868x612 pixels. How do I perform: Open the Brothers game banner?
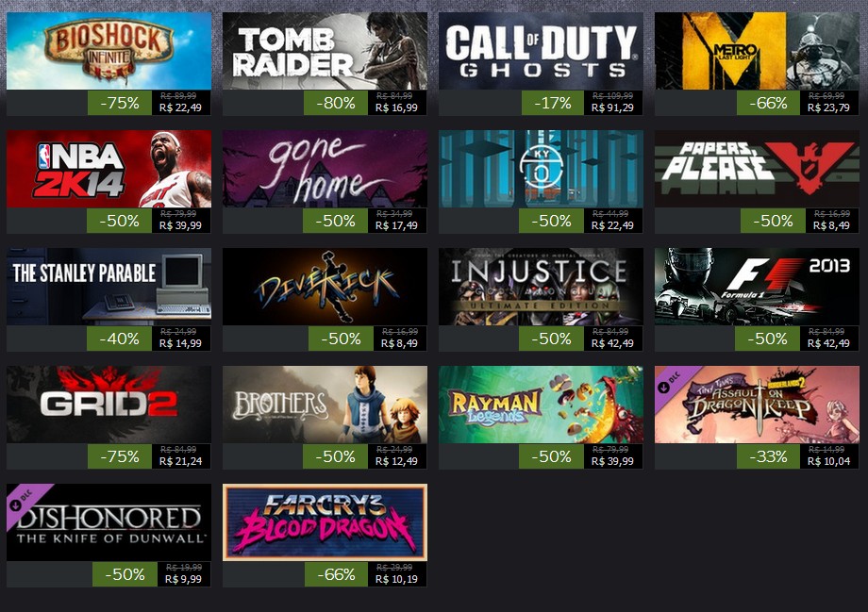pos(325,405)
